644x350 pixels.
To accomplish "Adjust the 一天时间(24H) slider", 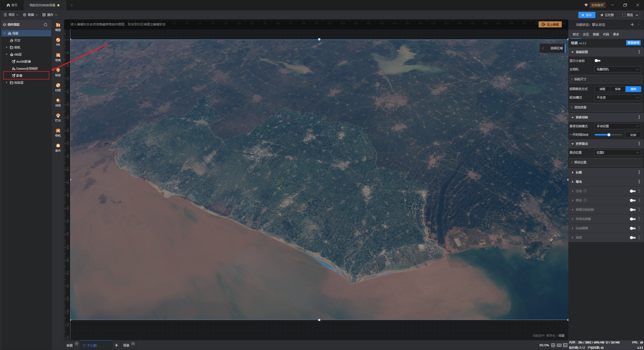I will click(609, 135).
